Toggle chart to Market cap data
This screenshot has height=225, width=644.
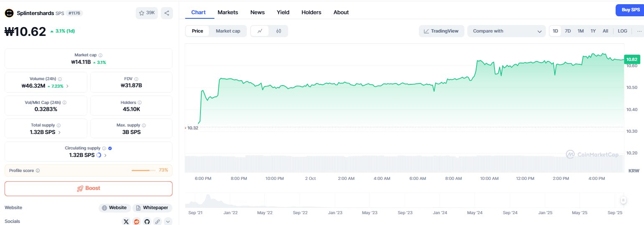pyautogui.click(x=228, y=31)
